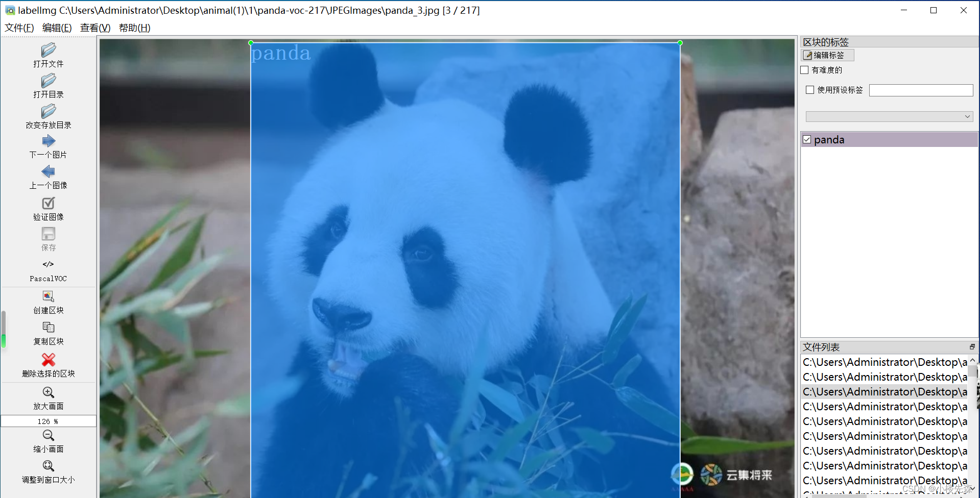
Task: Open the 文件(F) menu
Action: (19, 28)
